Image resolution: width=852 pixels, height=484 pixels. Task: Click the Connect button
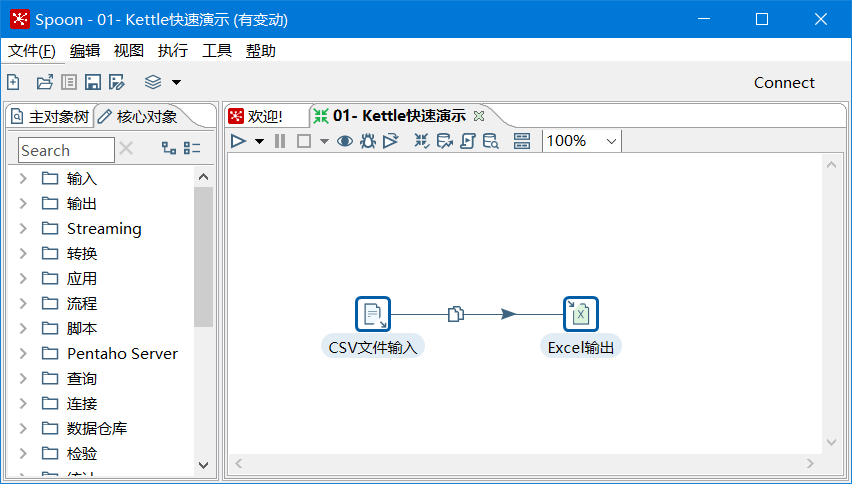(x=784, y=83)
